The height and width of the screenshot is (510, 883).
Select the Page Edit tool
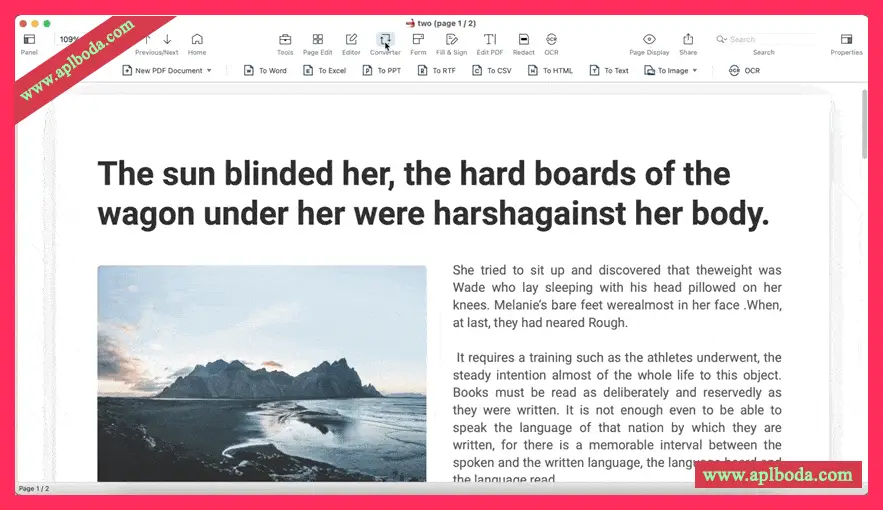point(318,40)
